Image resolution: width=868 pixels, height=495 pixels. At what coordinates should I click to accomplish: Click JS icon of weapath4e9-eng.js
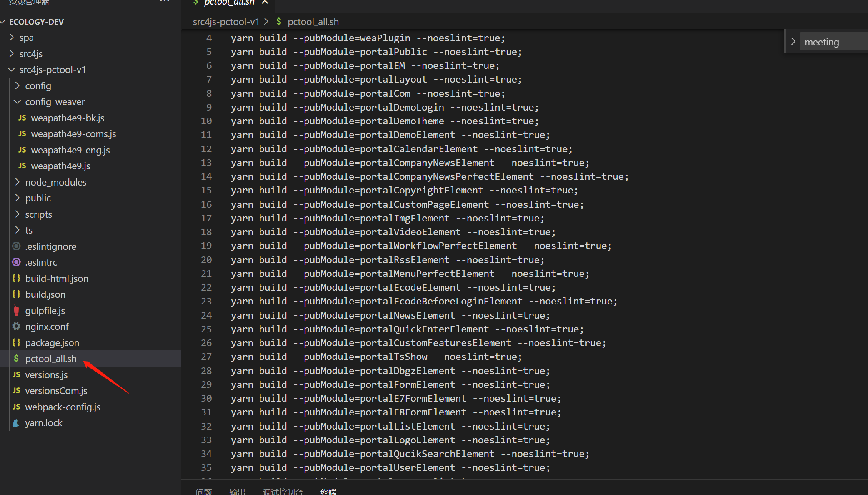coord(22,150)
